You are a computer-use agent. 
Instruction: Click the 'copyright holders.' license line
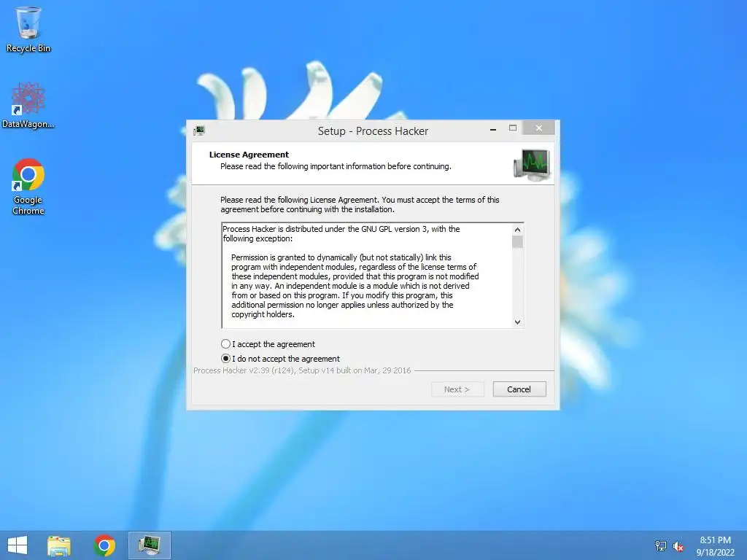263,314
